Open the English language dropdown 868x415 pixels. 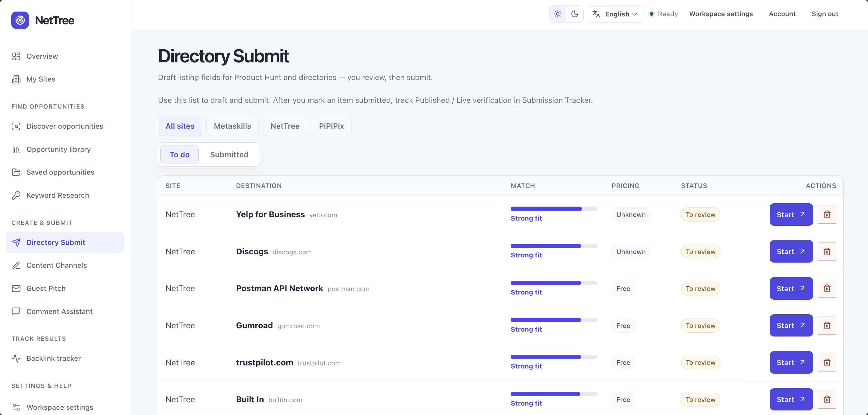pos(615,14)
